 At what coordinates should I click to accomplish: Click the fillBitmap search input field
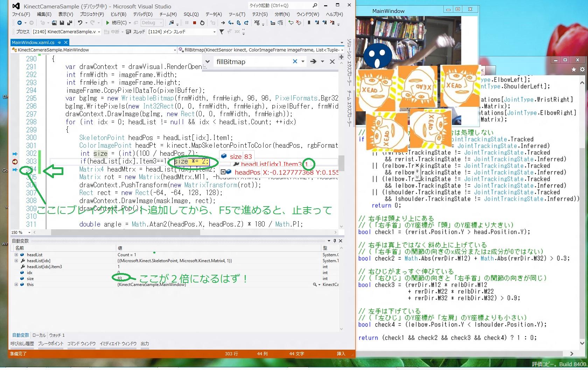(x=252, y=62)
